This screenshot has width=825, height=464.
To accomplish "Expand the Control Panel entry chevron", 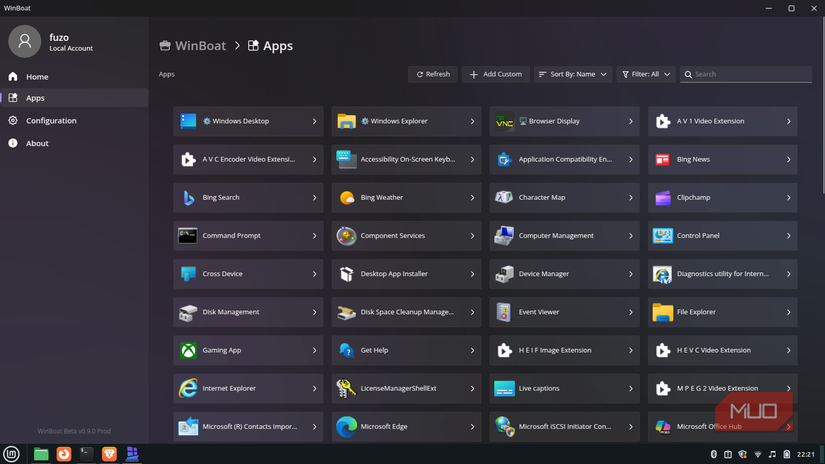I will [x=788, y=236].
